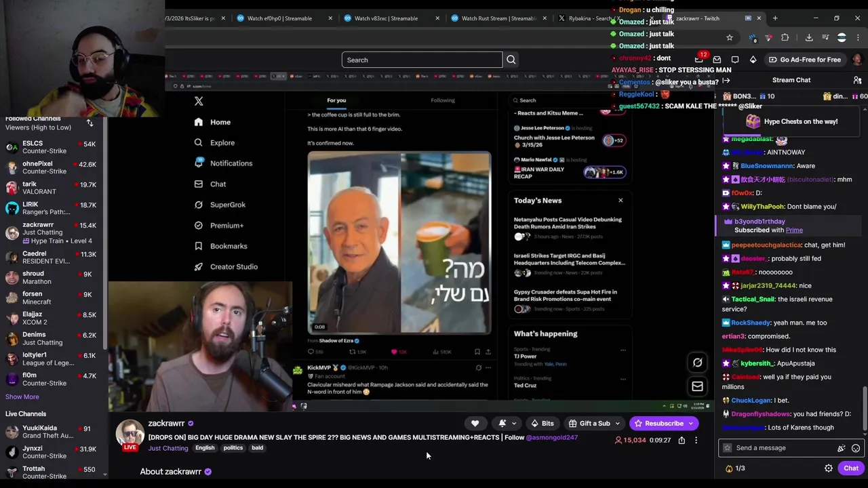Open the notification bell dropdown

[x=507, y=424]
